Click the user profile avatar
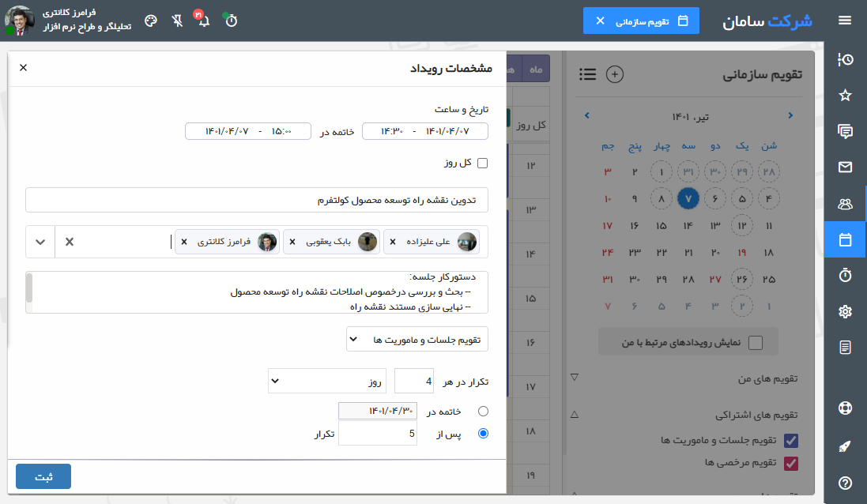Image resolution: width=867 pixels, height=504 pixels. pyautogui.click(x=19, y=21)
